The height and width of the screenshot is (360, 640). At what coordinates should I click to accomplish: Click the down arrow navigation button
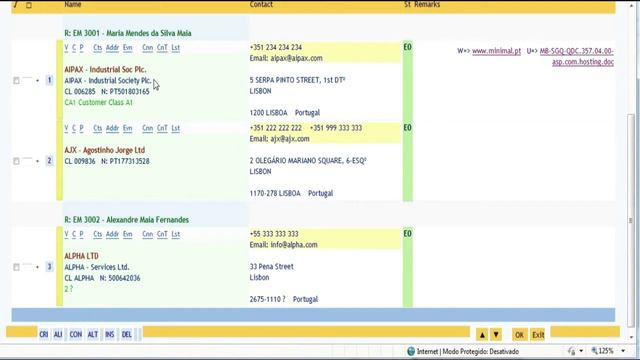coord(496,335)
